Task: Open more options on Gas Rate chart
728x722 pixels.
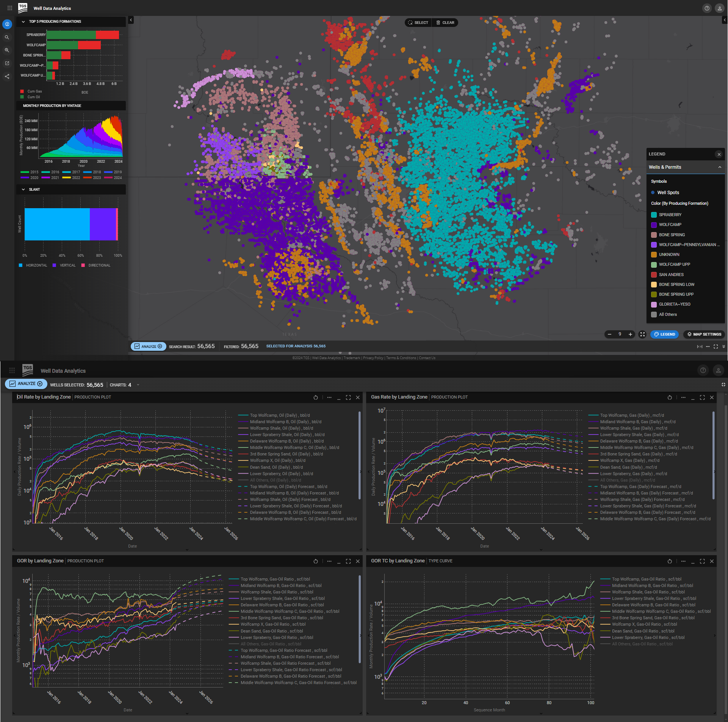Action: (x=683, y=397)
